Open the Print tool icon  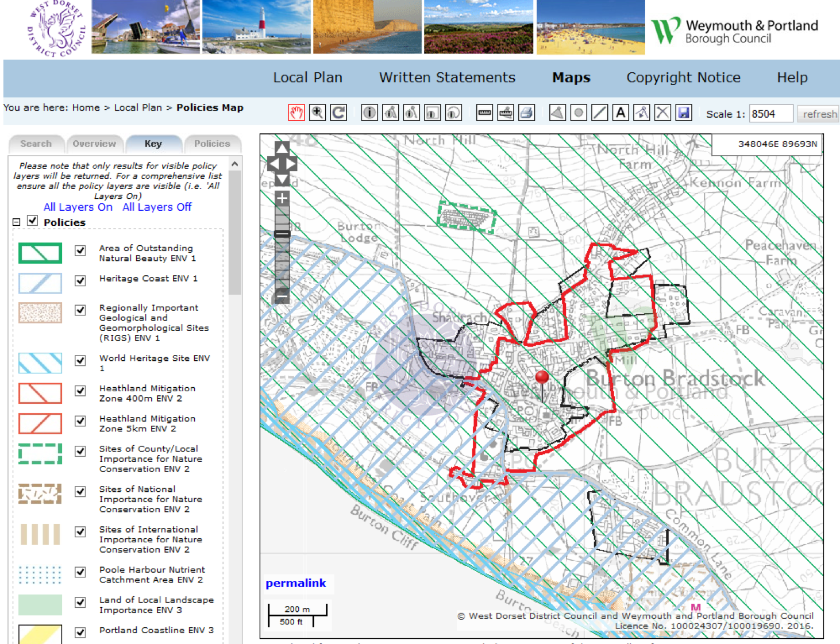[x=527, y=113]
